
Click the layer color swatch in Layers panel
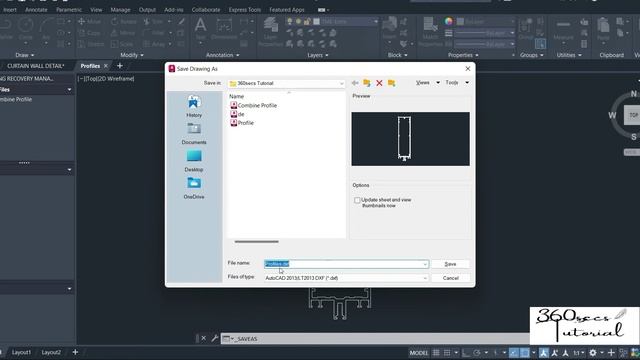(317, 21)
